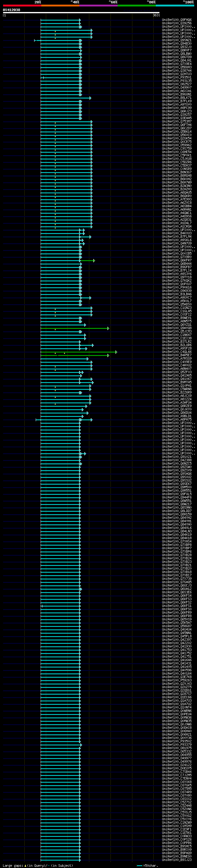
Task: Open hit UniRef100_Q38744
Action: [x=177, y=71]
